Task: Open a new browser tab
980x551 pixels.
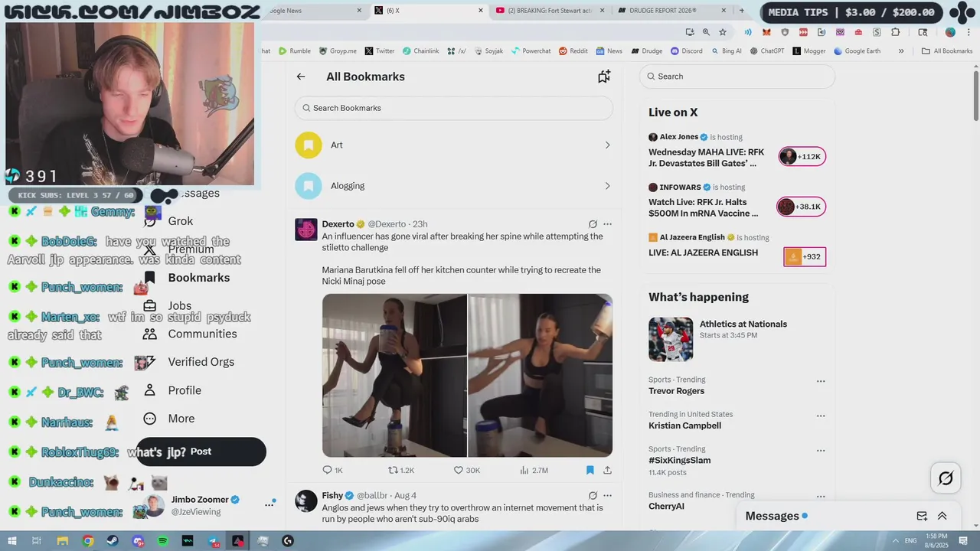Action: [x=741, y=11]
